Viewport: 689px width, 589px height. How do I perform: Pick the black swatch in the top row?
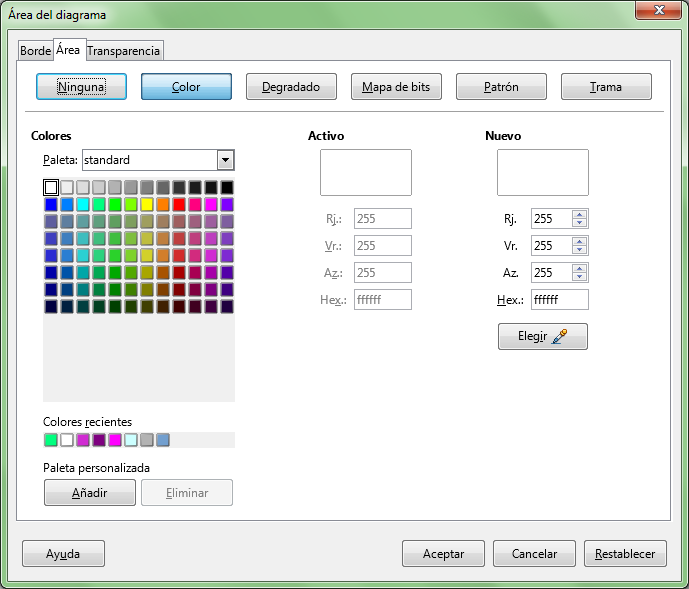(x=227, y=187)
